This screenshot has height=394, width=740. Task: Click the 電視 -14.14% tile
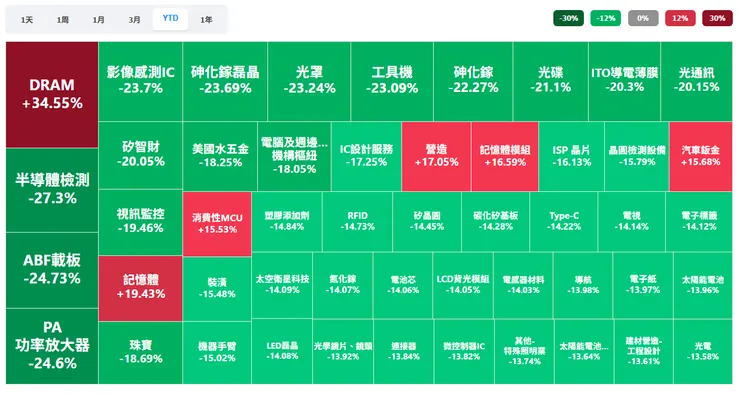(x=631, y=221)
